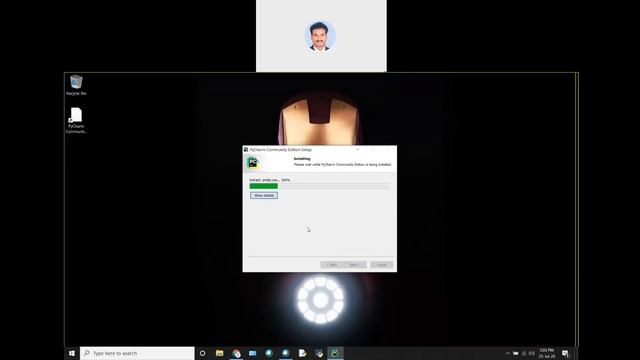Open the volume icon in system tray
The image size is (640, 360).
pos(532,353)
